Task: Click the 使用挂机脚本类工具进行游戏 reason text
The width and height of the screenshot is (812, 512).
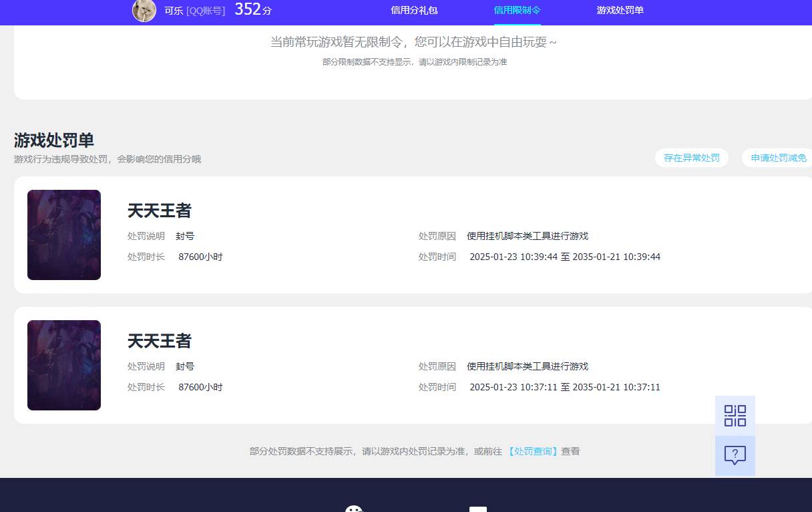Action: 527,236
